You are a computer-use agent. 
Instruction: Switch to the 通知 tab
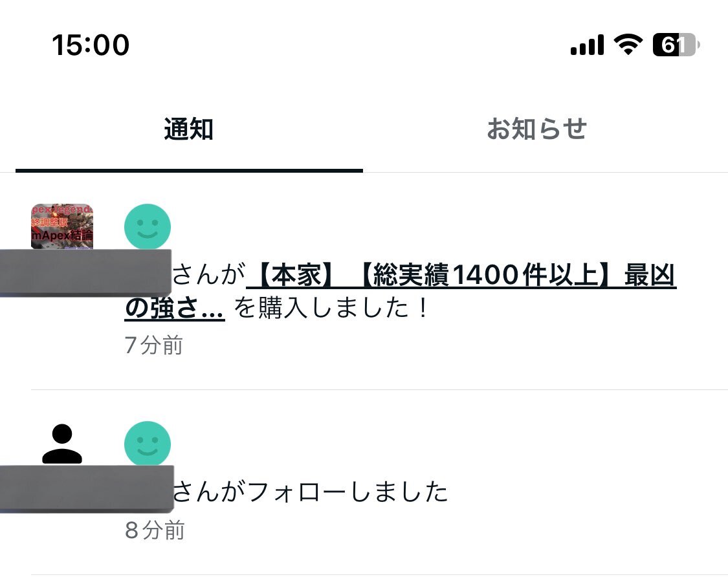(x=188, y=129)
